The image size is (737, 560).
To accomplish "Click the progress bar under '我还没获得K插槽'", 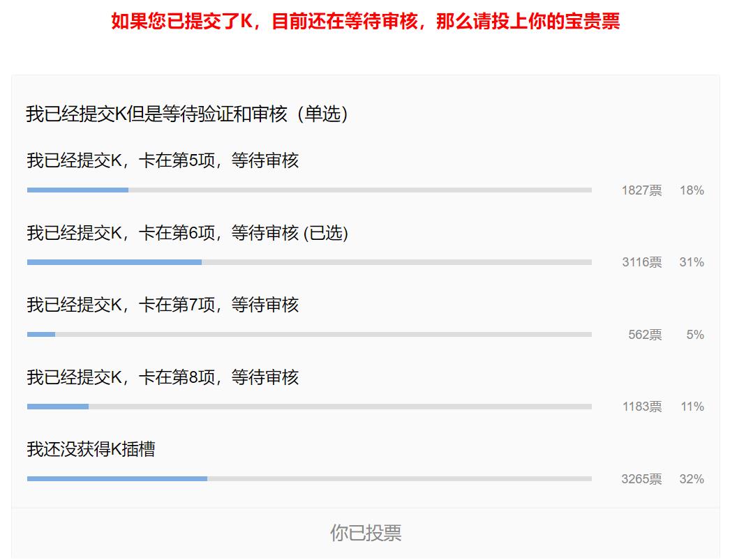I will point(309,478).
